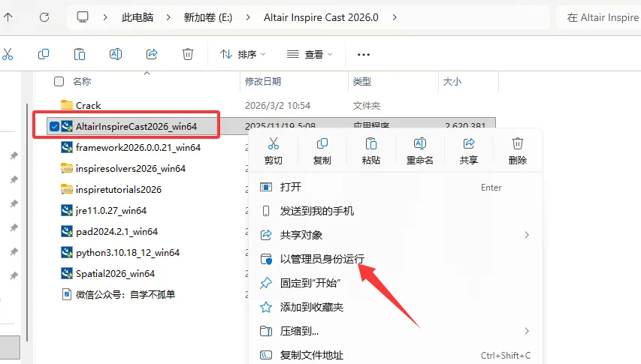Click the toolbar Cut scissors icon
This screenshot has width=641, height=364.
8,54
